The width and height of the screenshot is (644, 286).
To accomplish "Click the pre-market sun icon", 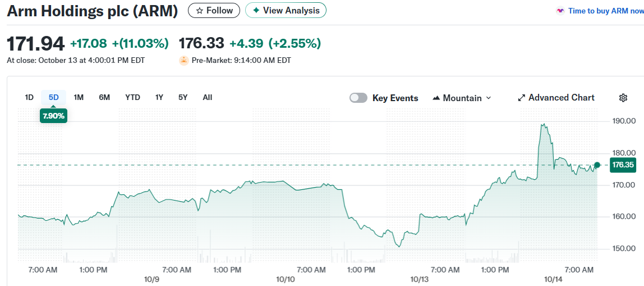I will 183,60.
